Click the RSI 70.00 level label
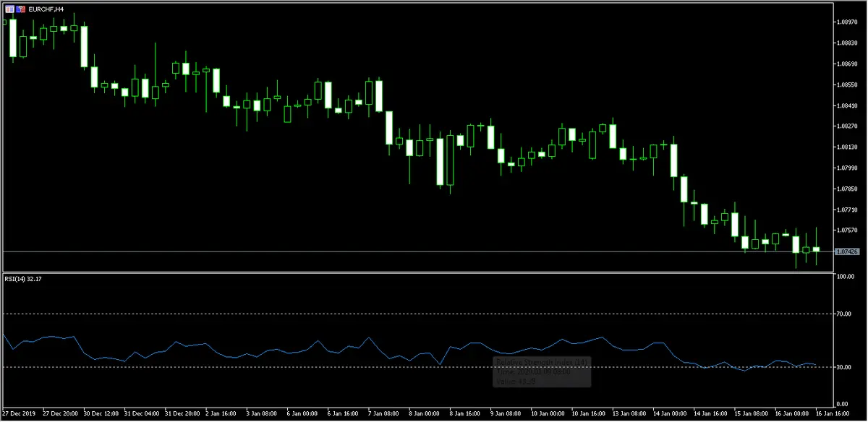Viewport: 868px width, 422px height. click(845, 314)
